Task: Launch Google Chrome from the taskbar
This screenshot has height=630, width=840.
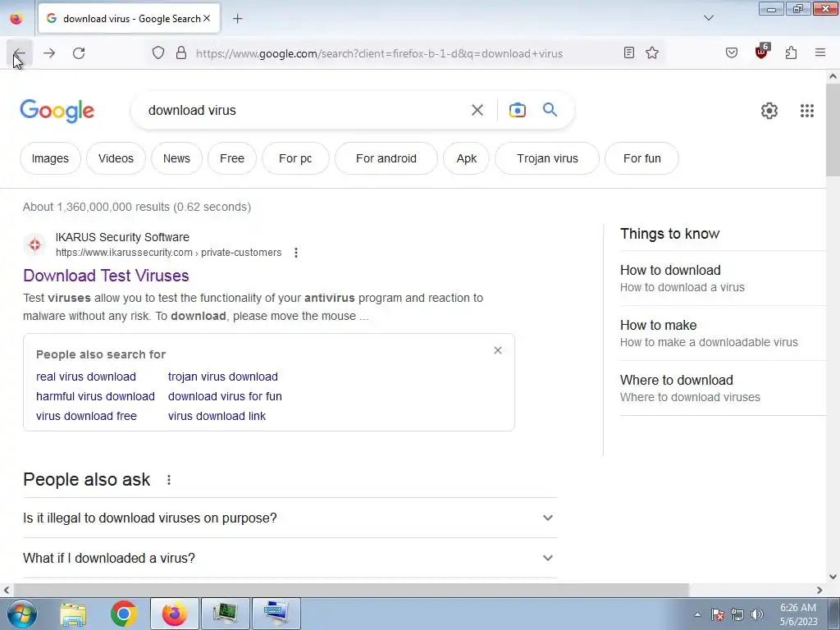Action: click(x=123, y=614)
